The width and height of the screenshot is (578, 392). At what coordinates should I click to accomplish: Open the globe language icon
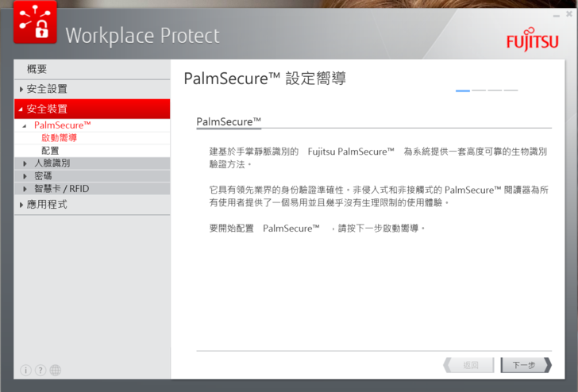(56, 370)
